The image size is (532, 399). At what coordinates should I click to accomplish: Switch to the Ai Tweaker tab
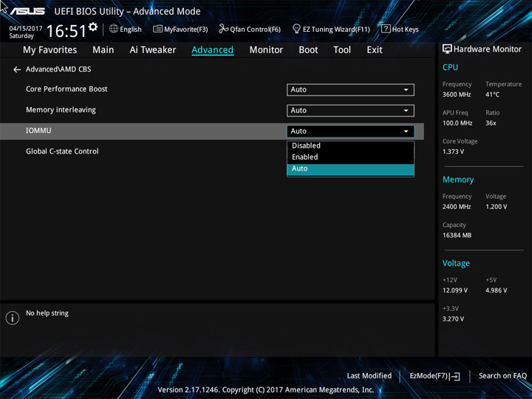153,50
